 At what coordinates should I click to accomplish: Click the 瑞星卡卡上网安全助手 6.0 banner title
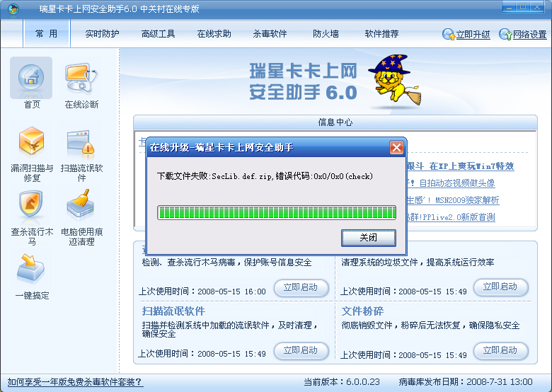coord(303,81)
